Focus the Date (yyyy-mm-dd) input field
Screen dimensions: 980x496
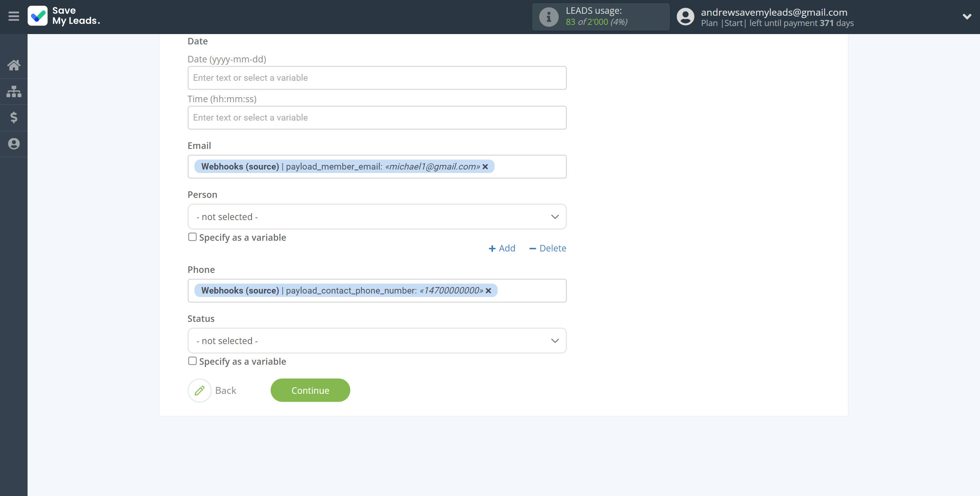pyautogui.click(x=377, y=78)
